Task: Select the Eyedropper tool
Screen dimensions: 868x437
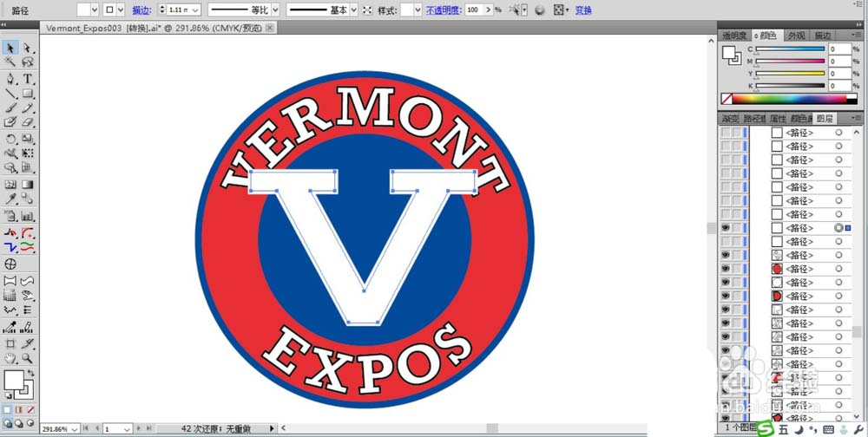Action: 10,199
